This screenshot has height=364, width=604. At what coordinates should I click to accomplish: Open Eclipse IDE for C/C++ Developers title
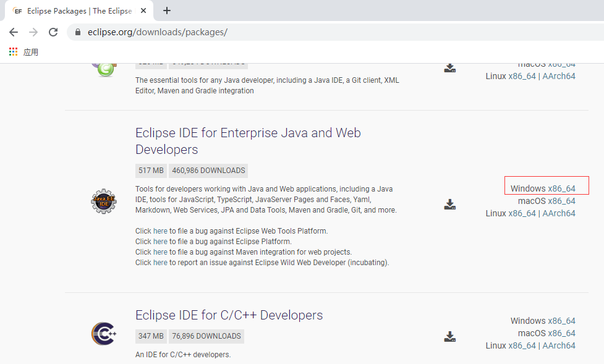coord(229,315)
